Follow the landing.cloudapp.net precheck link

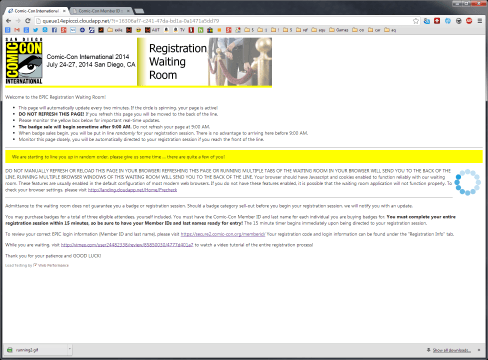coord(132,190)
